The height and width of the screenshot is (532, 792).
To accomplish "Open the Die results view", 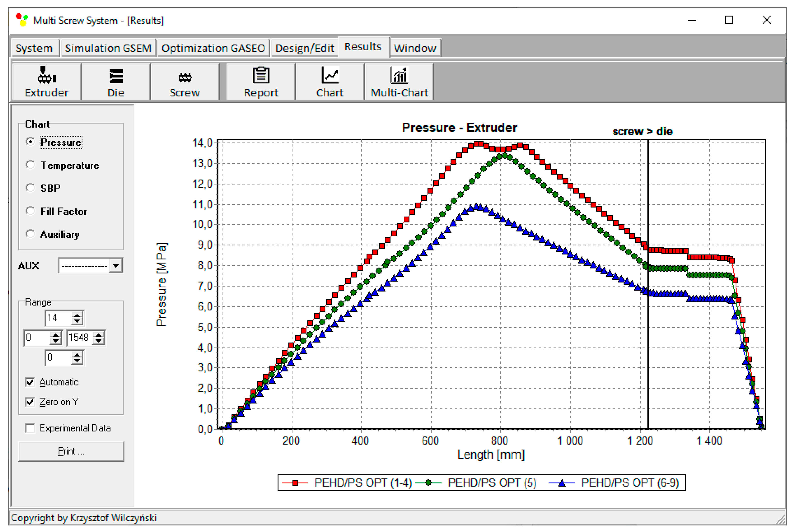I will pos(115,81).
